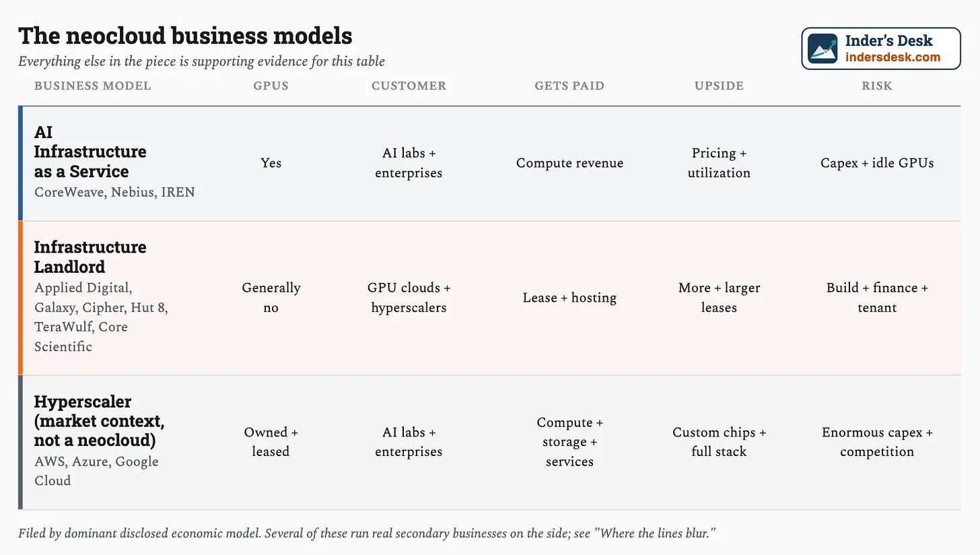
Task: Click the Capex + idle GPUs cell
Action: 877,163
